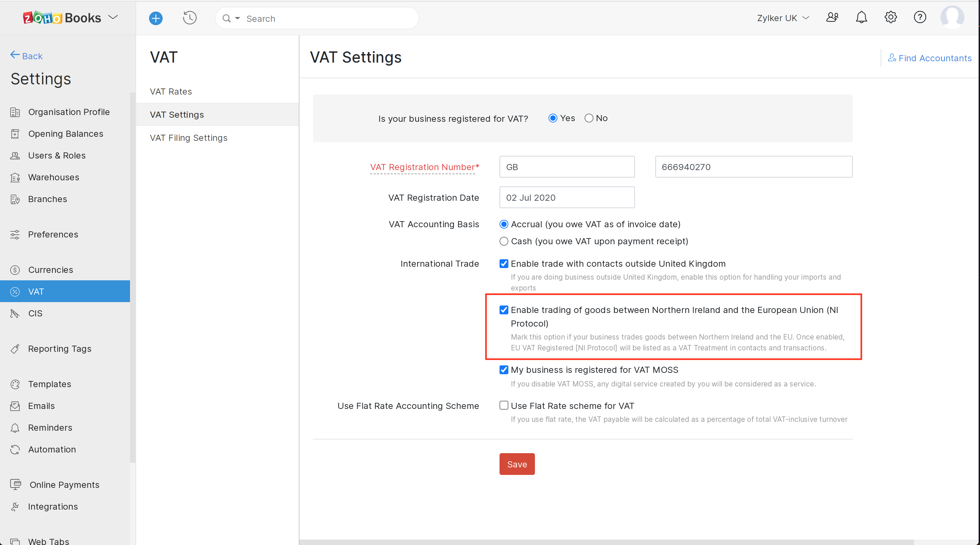The width and height of the screenshot is (980, 545).
Task: Enable Use Flat Rate scheme for VAT
Action: 504,406
